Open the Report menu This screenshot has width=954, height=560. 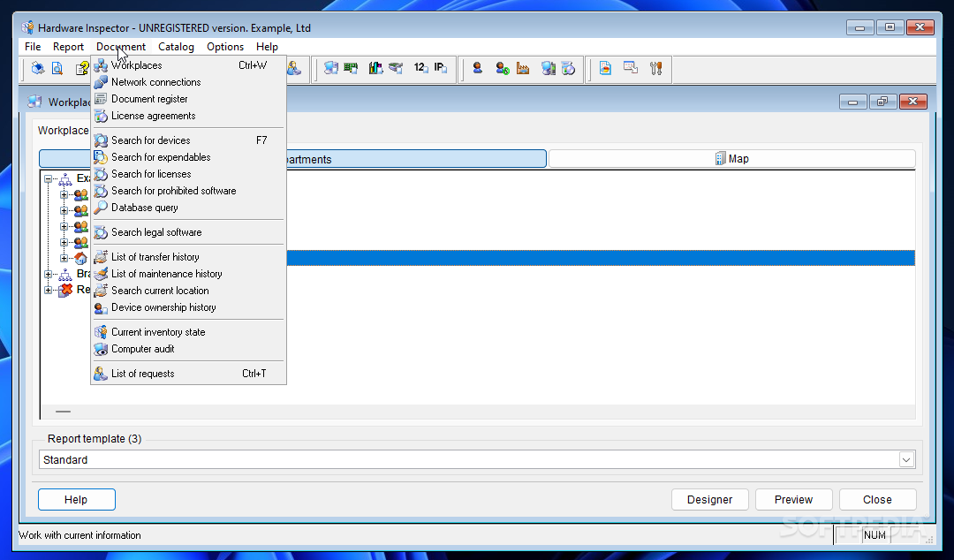[68, 47]
